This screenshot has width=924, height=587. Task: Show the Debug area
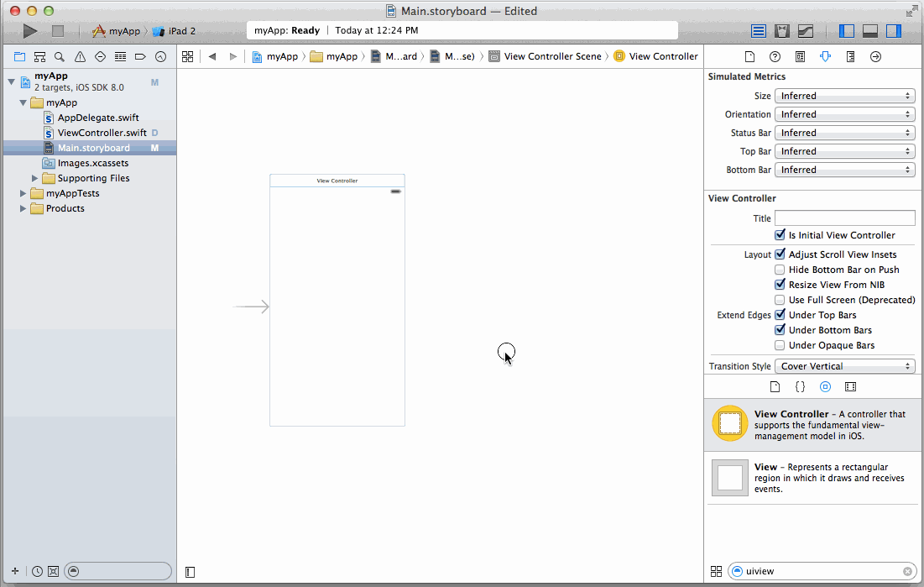(x=869, y=31)
